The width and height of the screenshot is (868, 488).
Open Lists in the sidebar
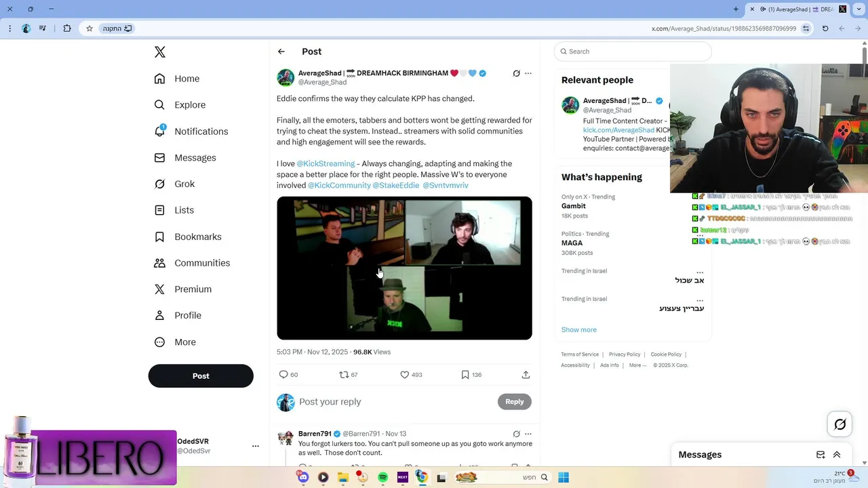tap(174, 210)
